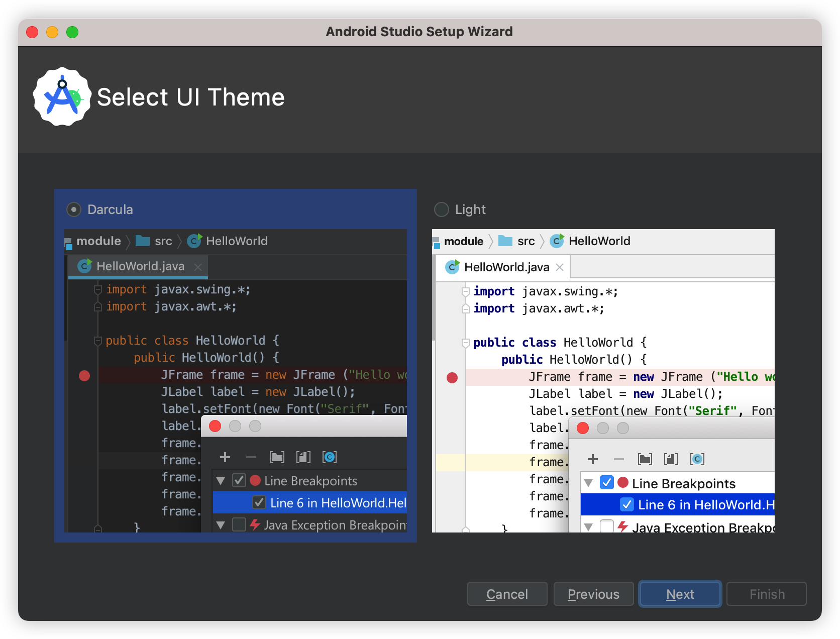Image resolution: width=840 pixels, height=639 pixels.
Task: Collapse Line Breakpoints tree in Light preview
Action: tap(588, 483)
